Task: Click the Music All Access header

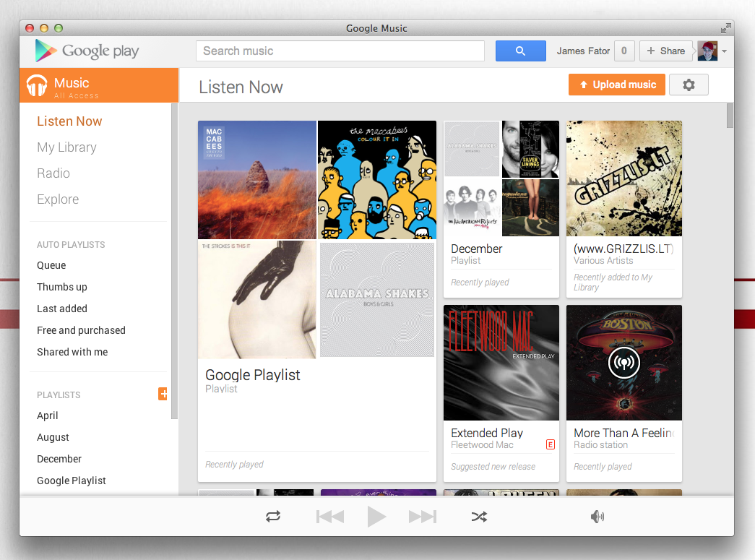Action: coord(99,85)
